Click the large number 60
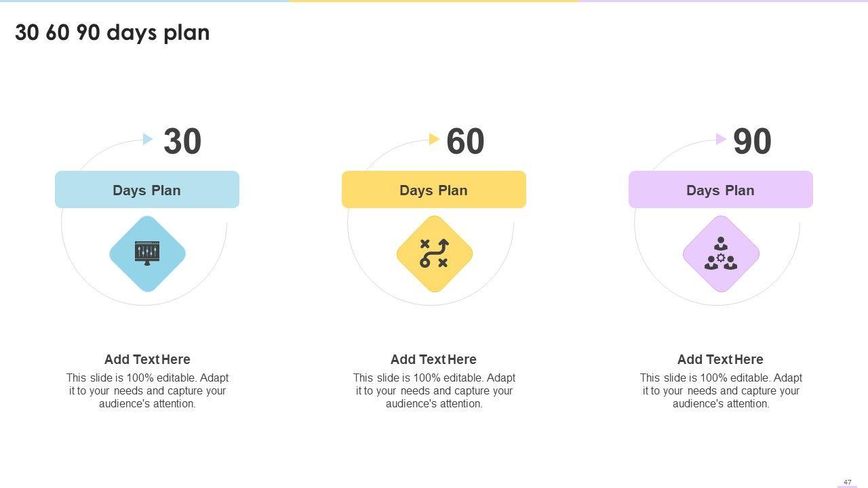868x488 pixels. click(x=465, y=142)
